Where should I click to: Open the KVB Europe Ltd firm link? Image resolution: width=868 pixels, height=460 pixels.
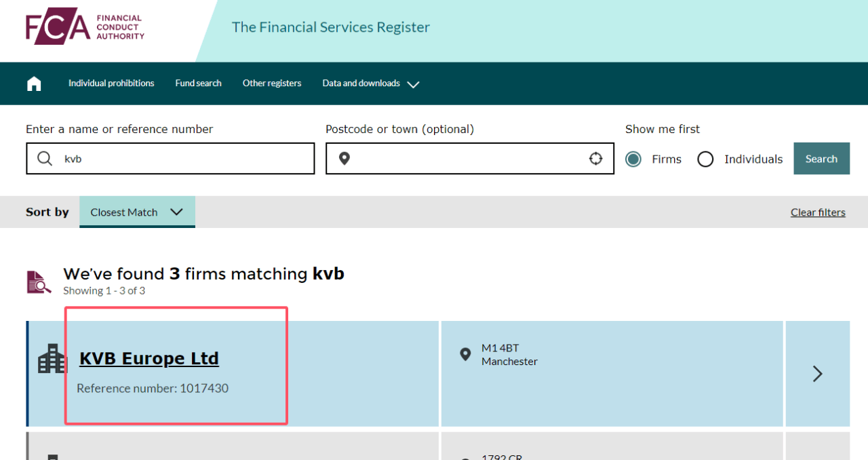point(149,358)
